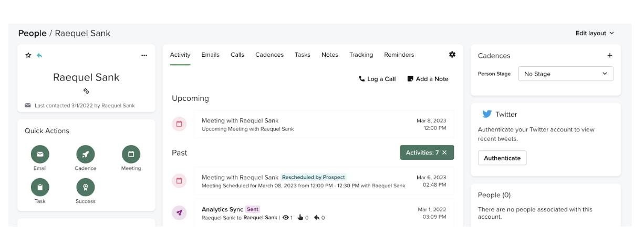Image resolution: width=644 pixels, height=245 pixels.
Task: Click the Raequel Sank contact name heading
Action: 87,77
